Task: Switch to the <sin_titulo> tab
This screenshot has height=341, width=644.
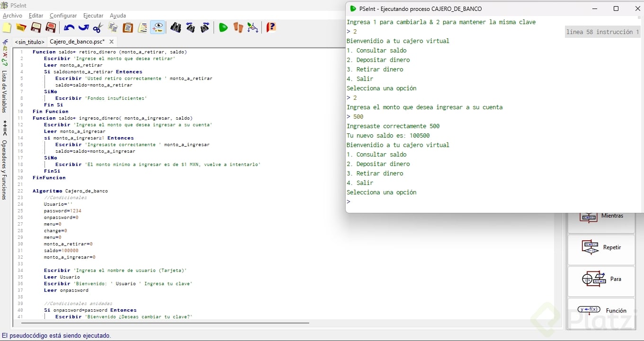Action: click(29, 42)
